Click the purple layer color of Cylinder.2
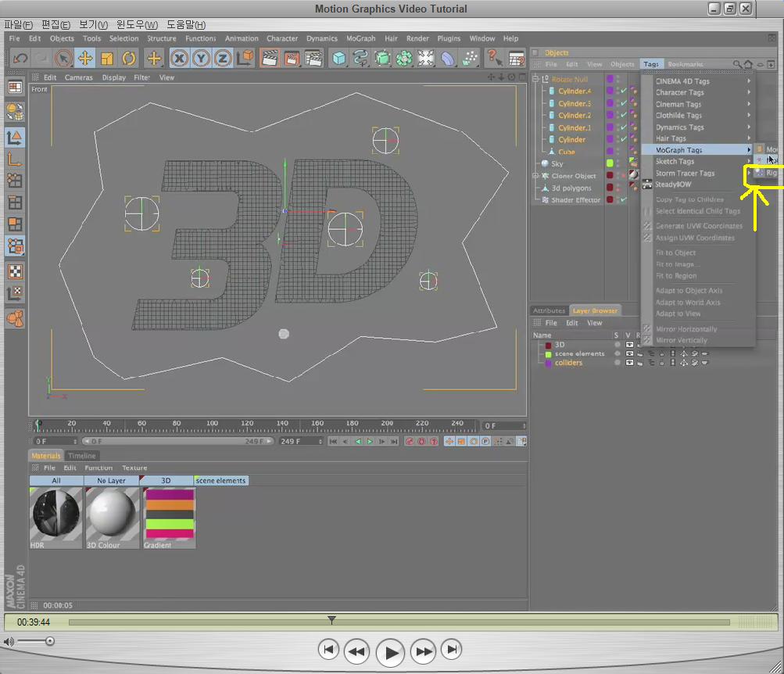Screen dimensions: 784x674 [610, 115]
